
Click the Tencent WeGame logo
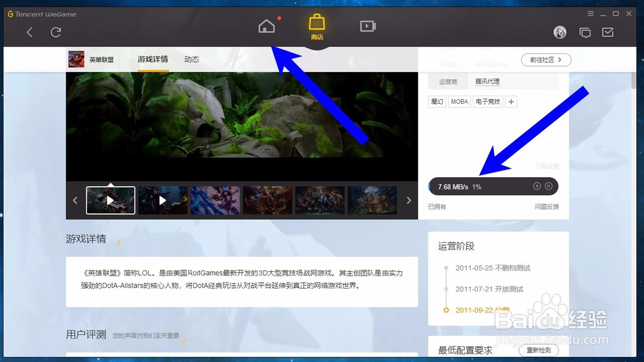(x=42, y=14)
